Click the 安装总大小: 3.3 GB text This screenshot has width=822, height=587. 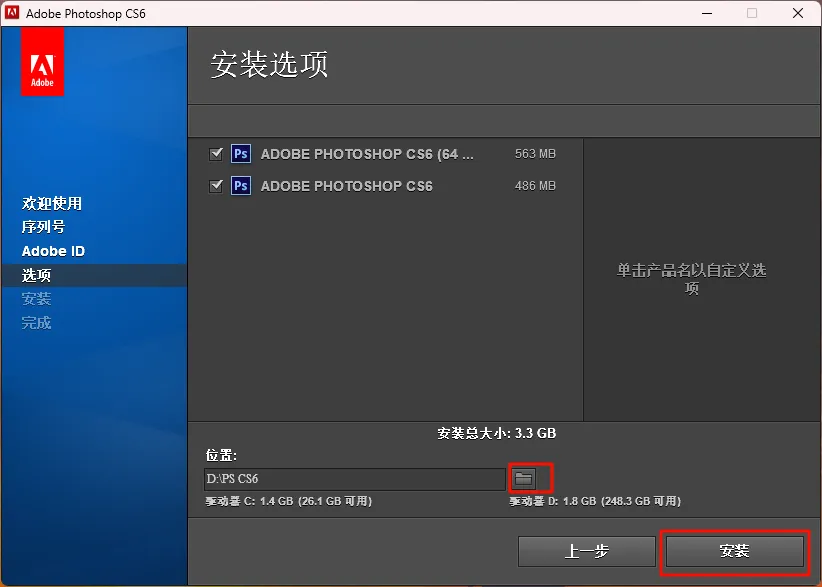click(x=496, y=433)
